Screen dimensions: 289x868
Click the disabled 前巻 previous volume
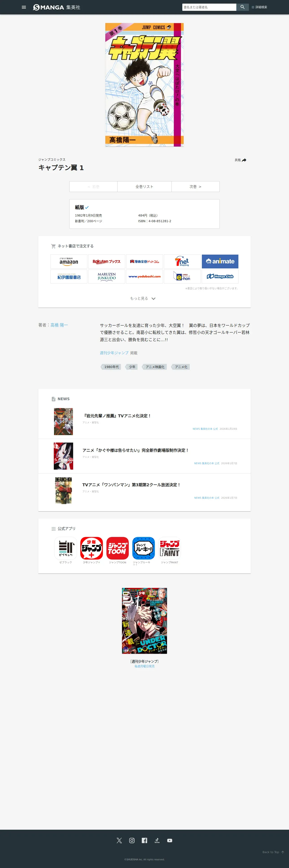point(93,186)
